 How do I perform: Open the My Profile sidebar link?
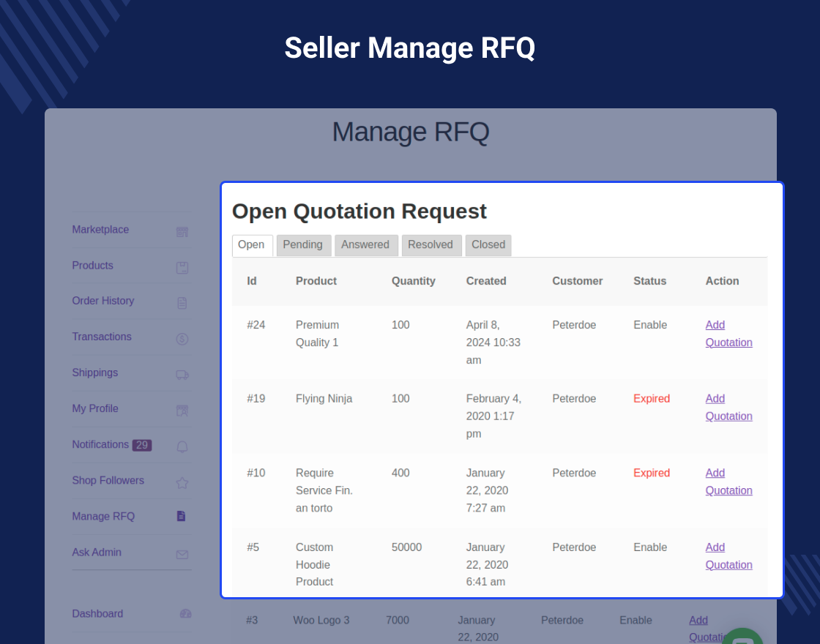(95, 408)
